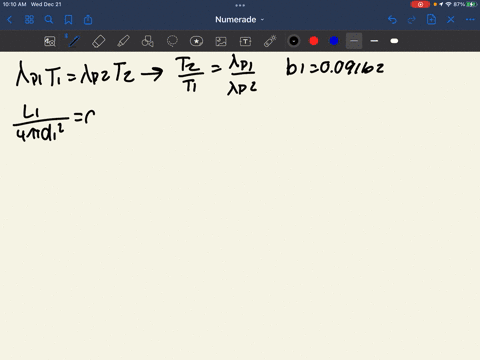This screenshot has width=480, height=360.
Task: Close the editing toolbar with the X
Action: (x=451, y=20)
